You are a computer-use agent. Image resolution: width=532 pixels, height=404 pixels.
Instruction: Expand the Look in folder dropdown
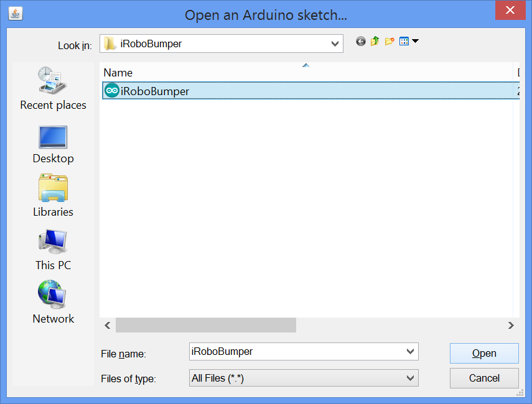pyautogui.click(x=335, y=44)
